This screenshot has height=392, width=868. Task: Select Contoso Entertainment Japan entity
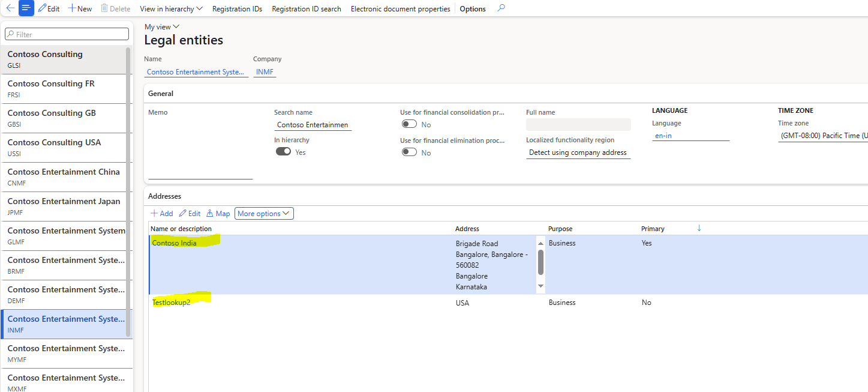click(x=63, y=207)
